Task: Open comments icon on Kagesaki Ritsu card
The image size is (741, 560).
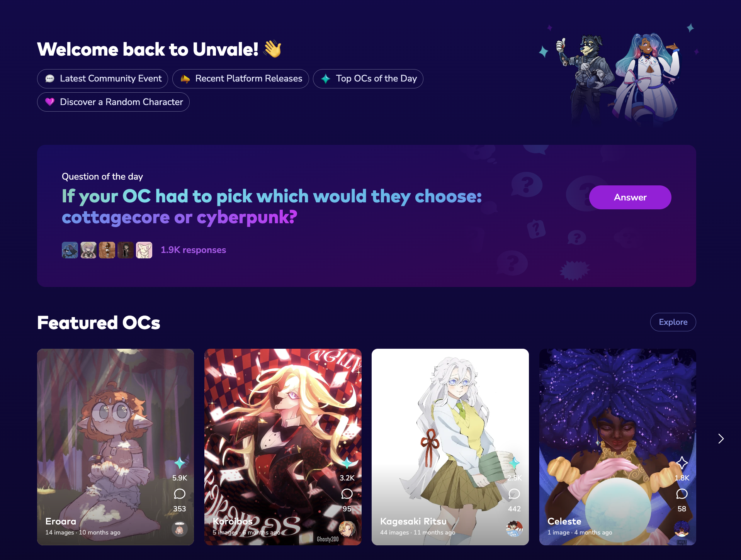Action: click(x=514, y=494)
